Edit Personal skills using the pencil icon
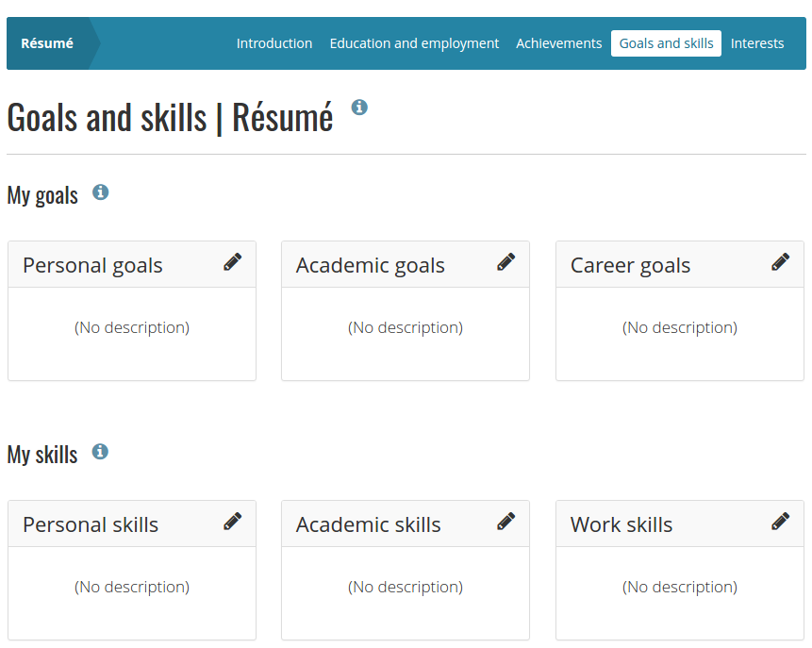The width and height of the screenshot is (812, 648). pos(233,522)
